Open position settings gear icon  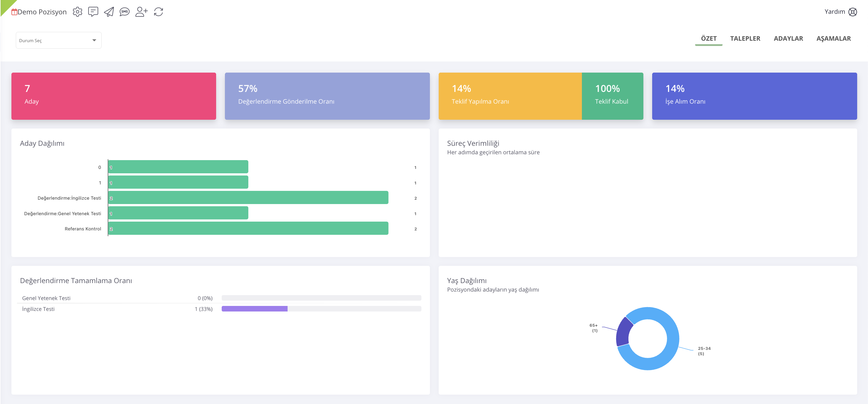point(77,12)
